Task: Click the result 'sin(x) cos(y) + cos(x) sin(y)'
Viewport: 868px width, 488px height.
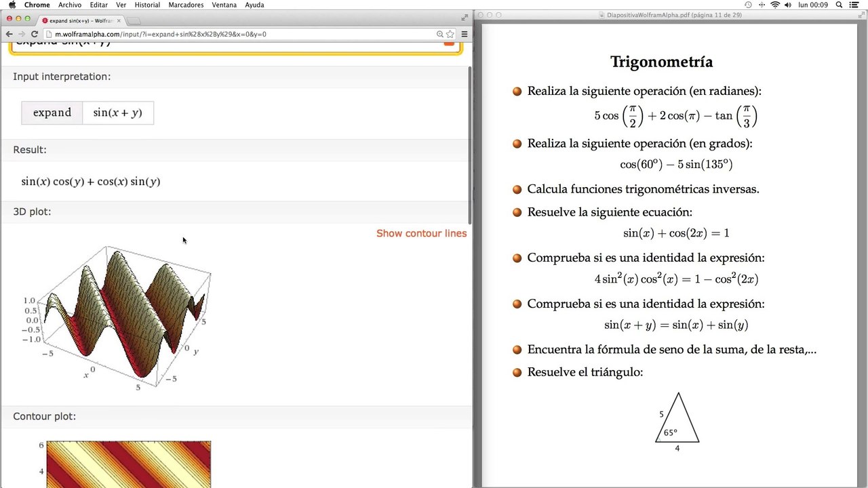Action: (91, 182)
